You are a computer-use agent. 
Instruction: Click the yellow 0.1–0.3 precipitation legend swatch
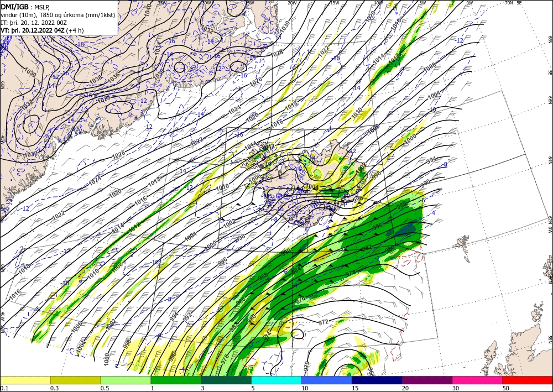click(x=25, y=380)
